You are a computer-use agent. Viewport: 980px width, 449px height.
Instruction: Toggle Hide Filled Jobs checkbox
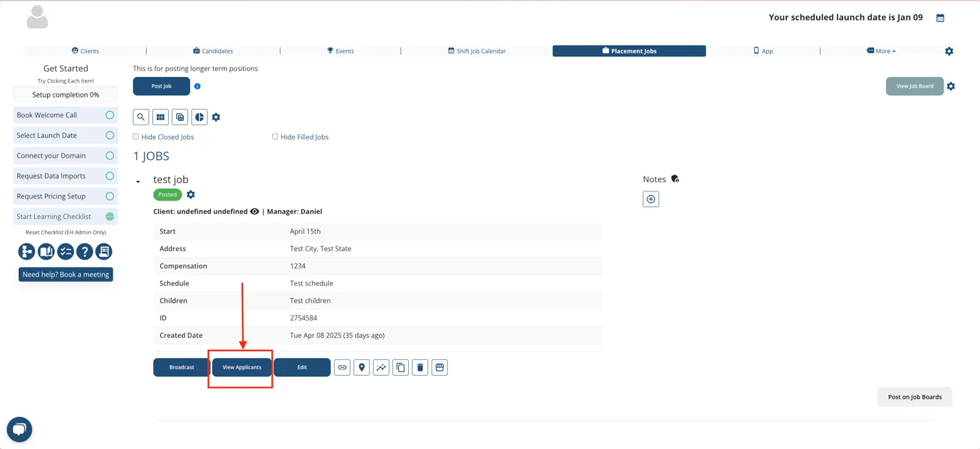click(275, 137)
